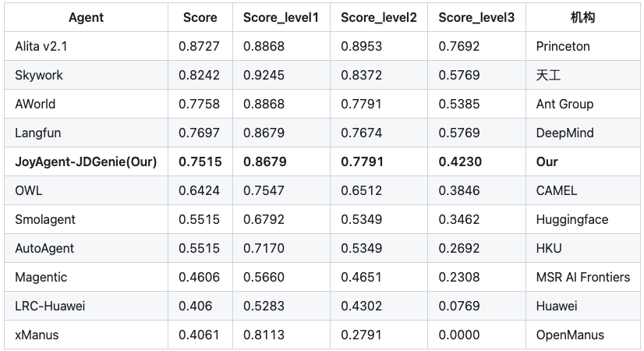
Task: Click the 机构 column header
Action: [582, 17]
